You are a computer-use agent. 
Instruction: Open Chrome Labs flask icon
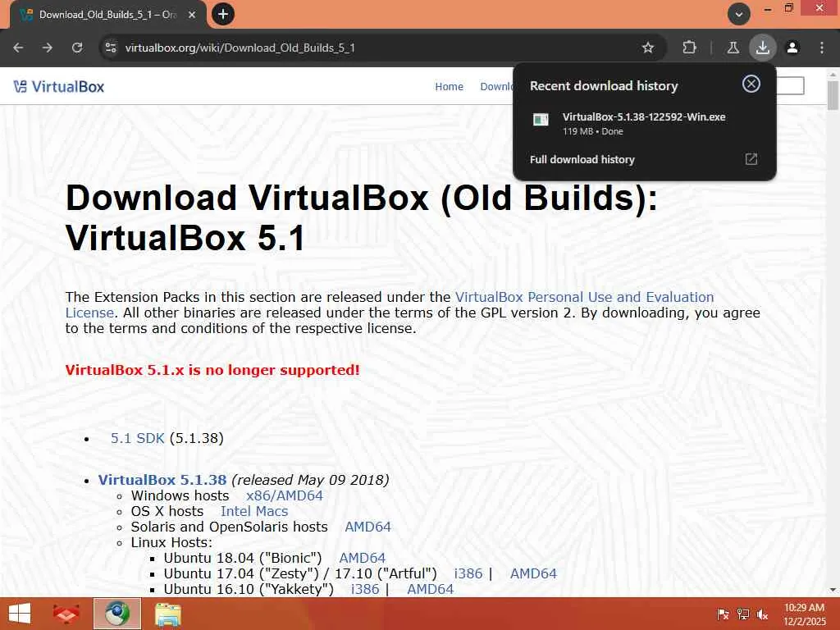pos(733,48)
